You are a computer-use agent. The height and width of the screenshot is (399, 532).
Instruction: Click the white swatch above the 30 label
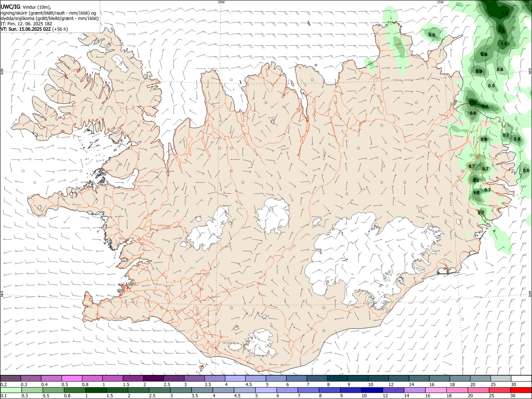pos(521,378)
